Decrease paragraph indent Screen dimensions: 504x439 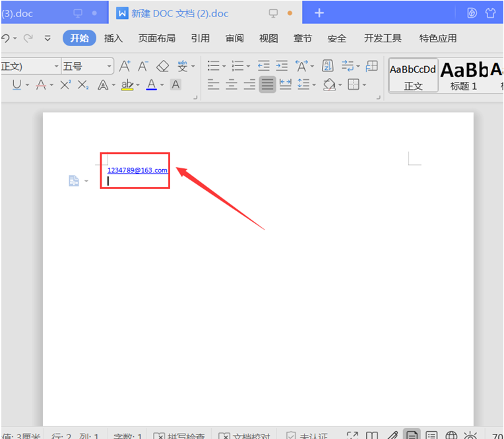(264, 66)
